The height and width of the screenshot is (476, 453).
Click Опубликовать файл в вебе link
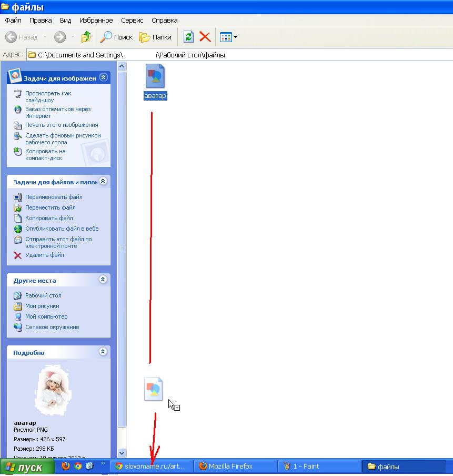62,229
